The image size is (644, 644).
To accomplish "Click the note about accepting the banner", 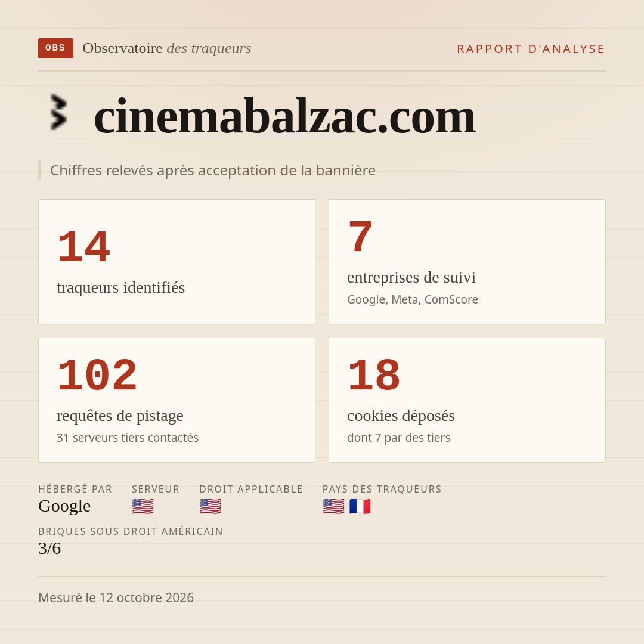I will point(213,170).
